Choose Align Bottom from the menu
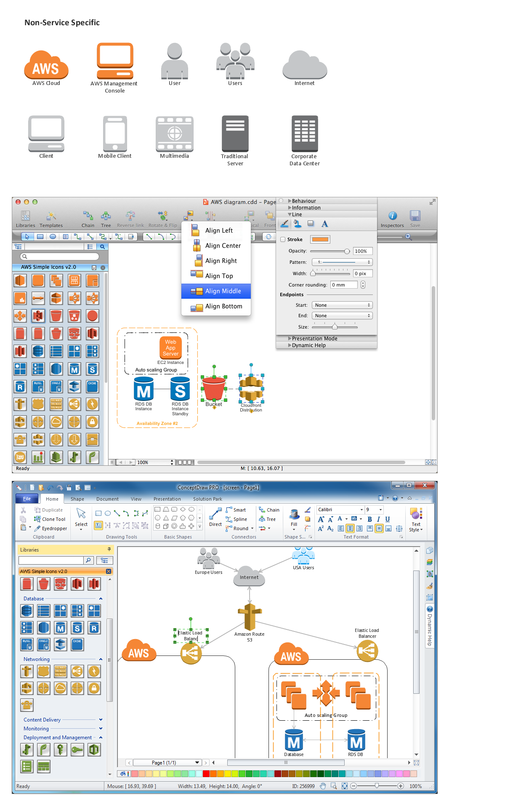Viewport: 505px width, 812px height. coord(216,306)
